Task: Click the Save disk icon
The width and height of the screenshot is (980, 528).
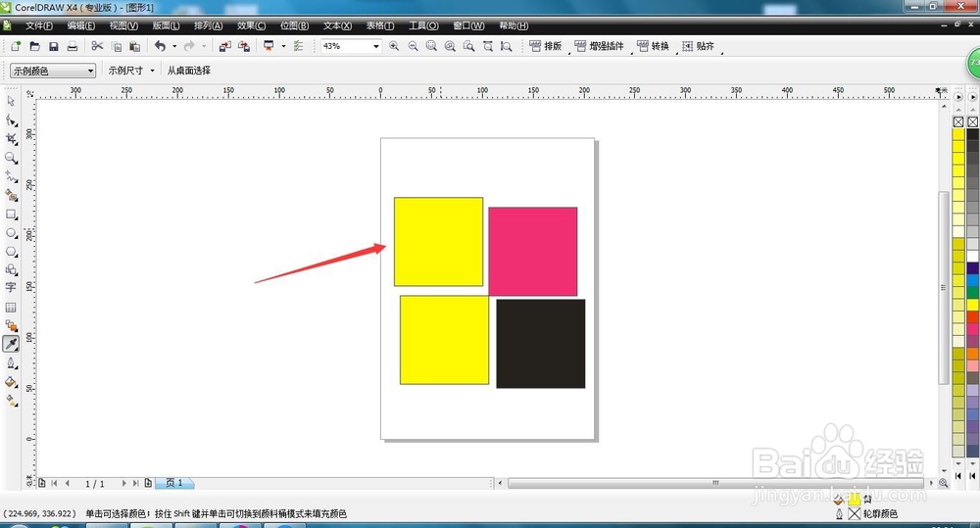Action: 54,46
